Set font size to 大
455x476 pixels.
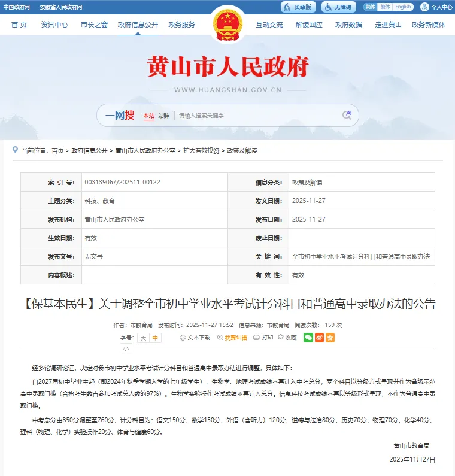click(x=143, y=338)
